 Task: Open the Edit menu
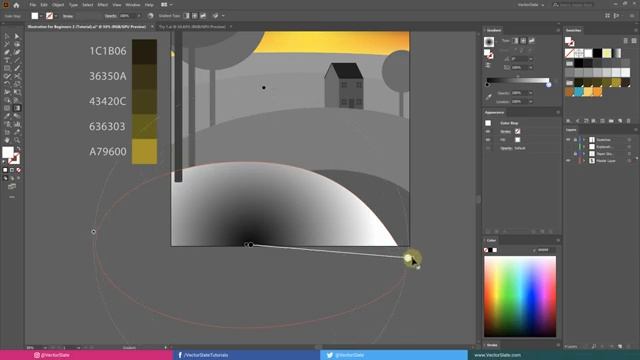coord(44,5)
